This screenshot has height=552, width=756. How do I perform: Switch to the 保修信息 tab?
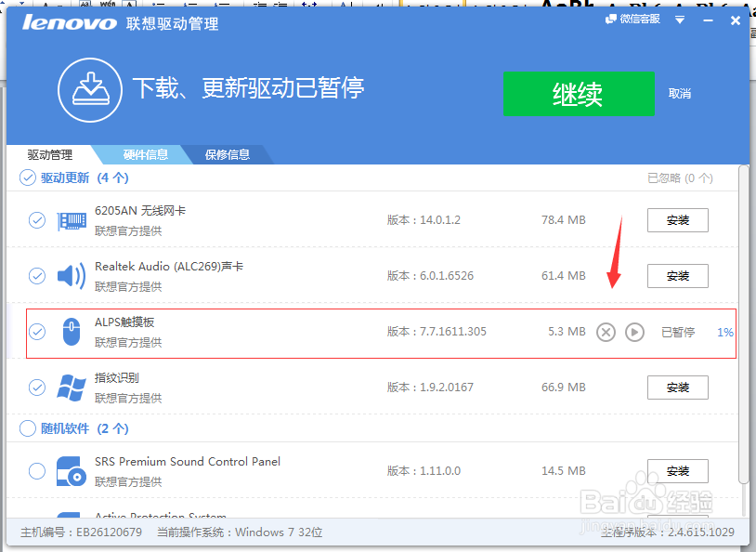tap(228, 155)
